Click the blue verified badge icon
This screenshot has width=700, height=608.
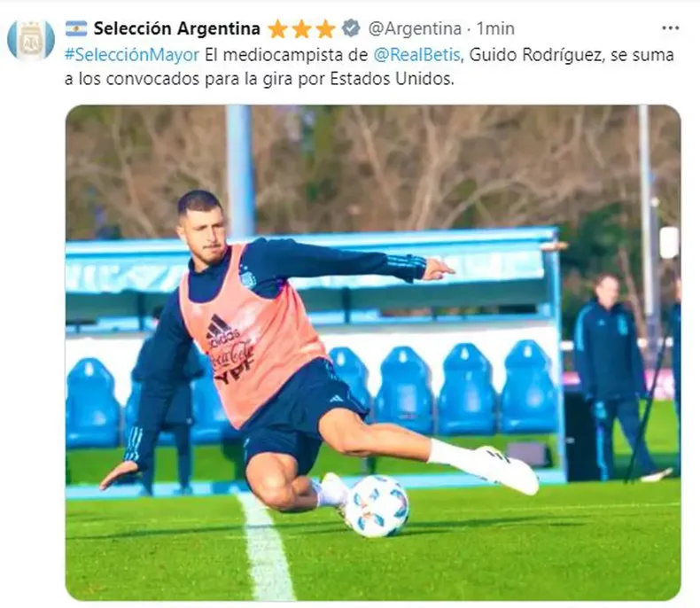(x=351, y=28)
